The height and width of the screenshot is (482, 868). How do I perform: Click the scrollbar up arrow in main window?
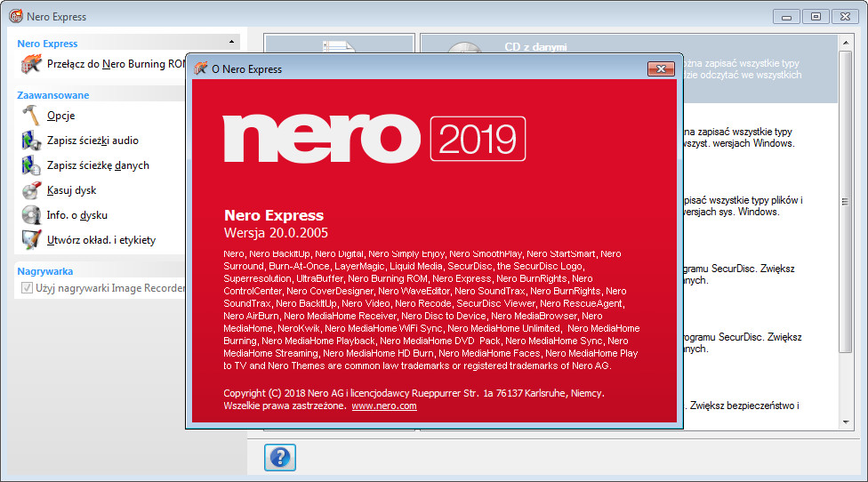[x=845, y=42]
